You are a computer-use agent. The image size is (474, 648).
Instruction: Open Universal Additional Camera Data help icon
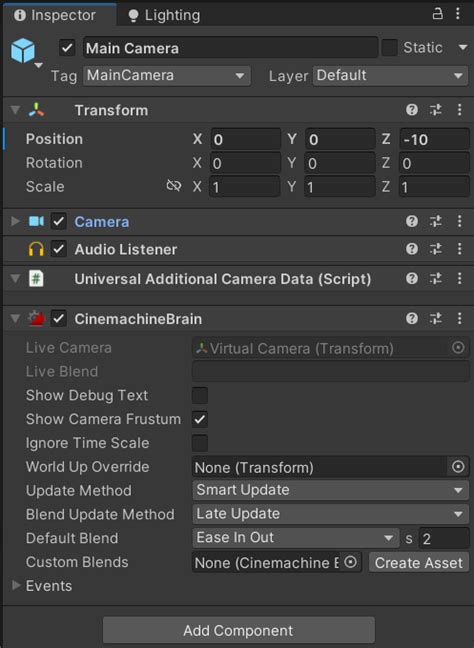pos(412,279)
